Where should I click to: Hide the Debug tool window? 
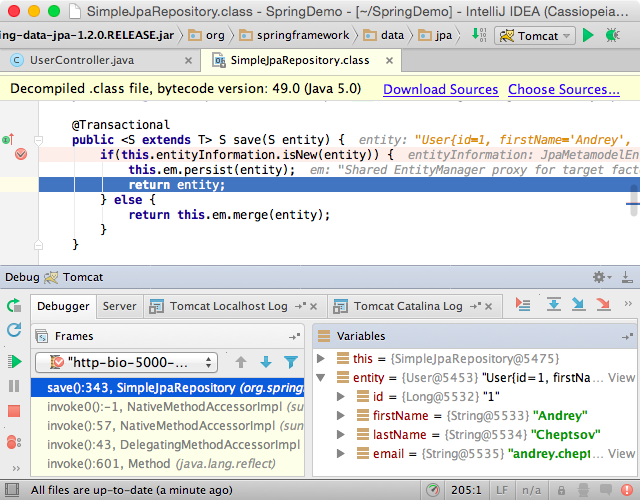click(x=627, y=278)
